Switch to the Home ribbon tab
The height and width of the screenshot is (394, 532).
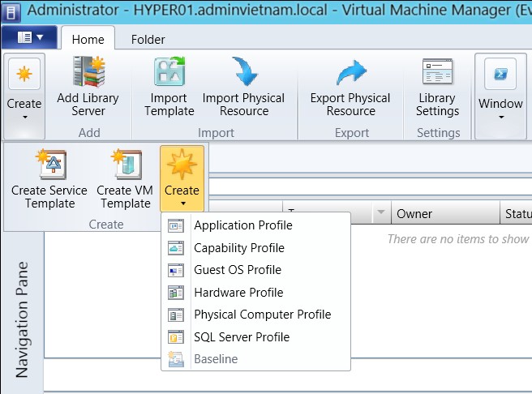88,40
